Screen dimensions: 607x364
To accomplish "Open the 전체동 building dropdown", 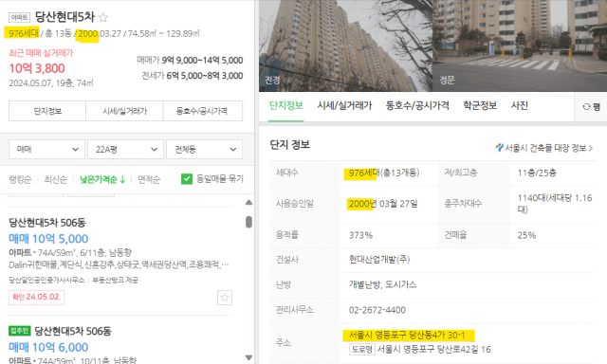I will [205, 150].
